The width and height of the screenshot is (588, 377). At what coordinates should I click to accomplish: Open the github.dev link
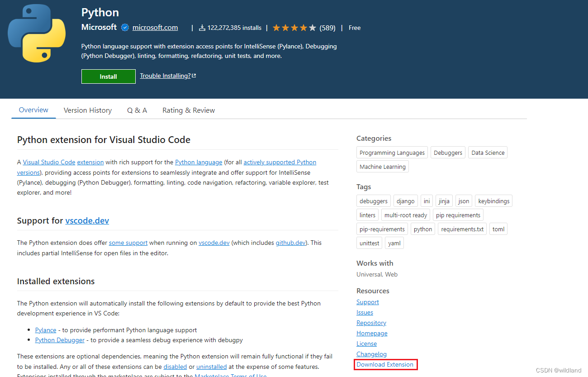point(290,243)
